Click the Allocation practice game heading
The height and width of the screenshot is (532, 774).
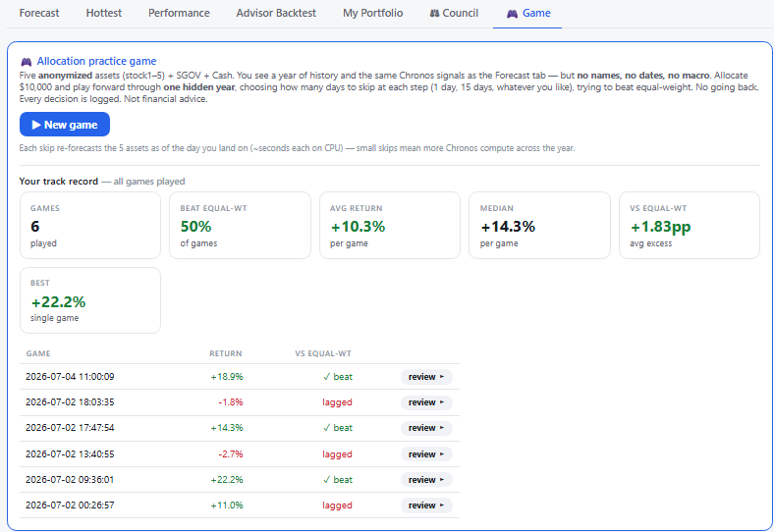pyautogui.click(x=96, y=61)
